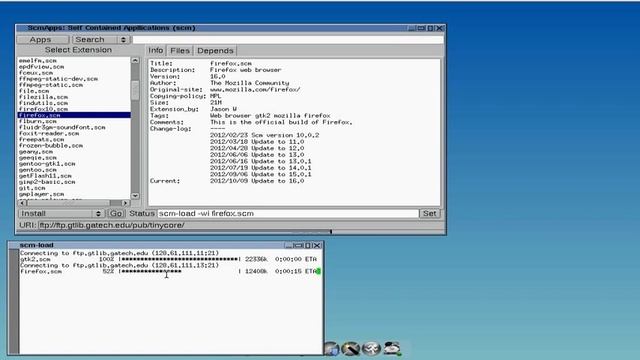The height and width of the screenshot is (360, 640).
Task: Select geeqie.scm extension
Action: (x=74, y=158)
